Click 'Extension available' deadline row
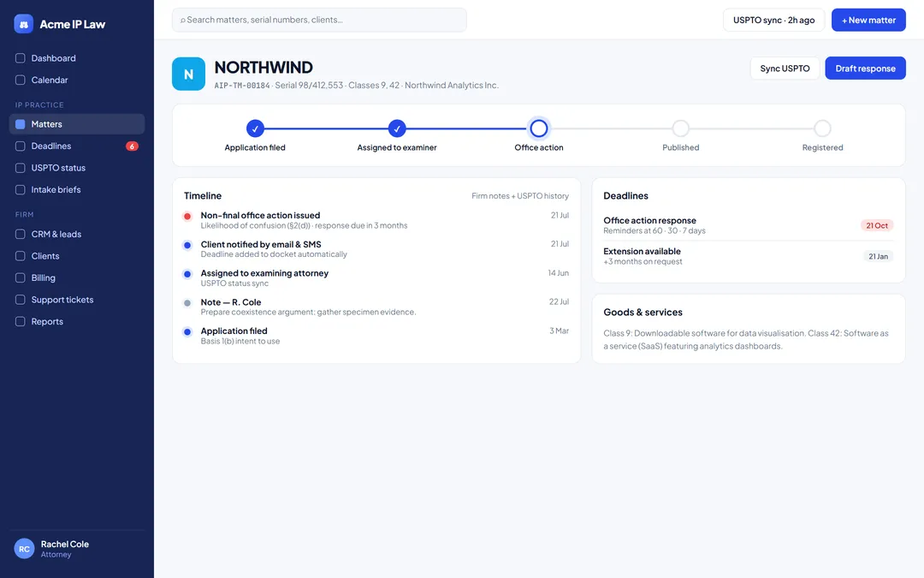Image resolution: width=924 pixels, height=578 pixels. click(x=749, y=256)
